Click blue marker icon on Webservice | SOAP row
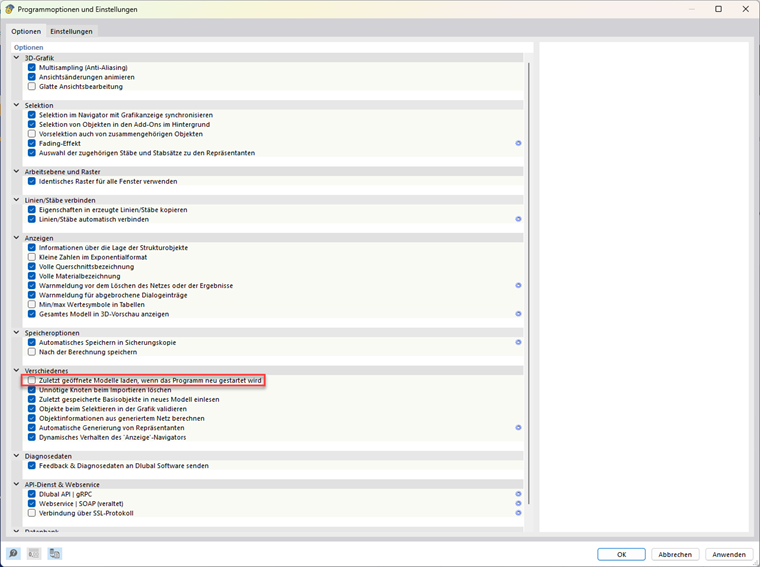The width and height of the screenshot is (760, 567). [518, 504]
